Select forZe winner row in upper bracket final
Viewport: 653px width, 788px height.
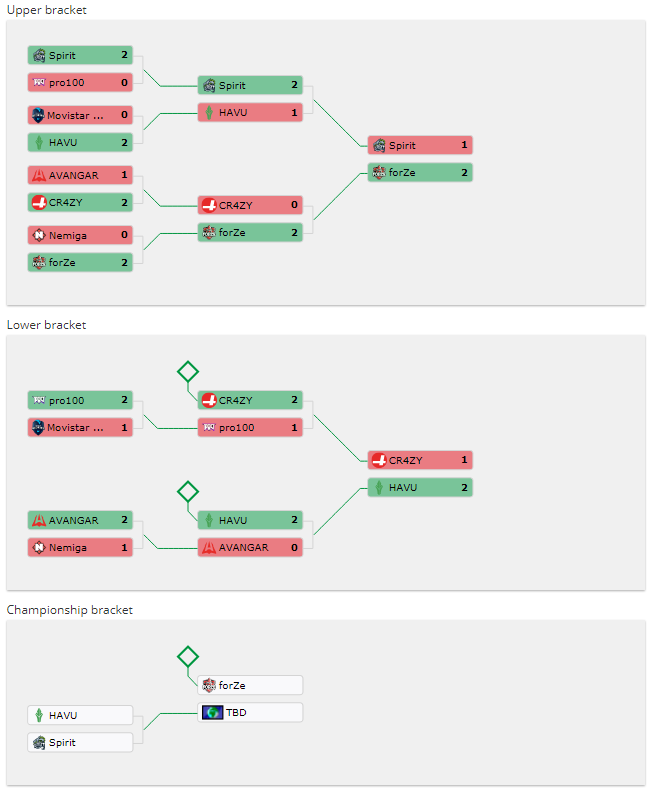420,172
